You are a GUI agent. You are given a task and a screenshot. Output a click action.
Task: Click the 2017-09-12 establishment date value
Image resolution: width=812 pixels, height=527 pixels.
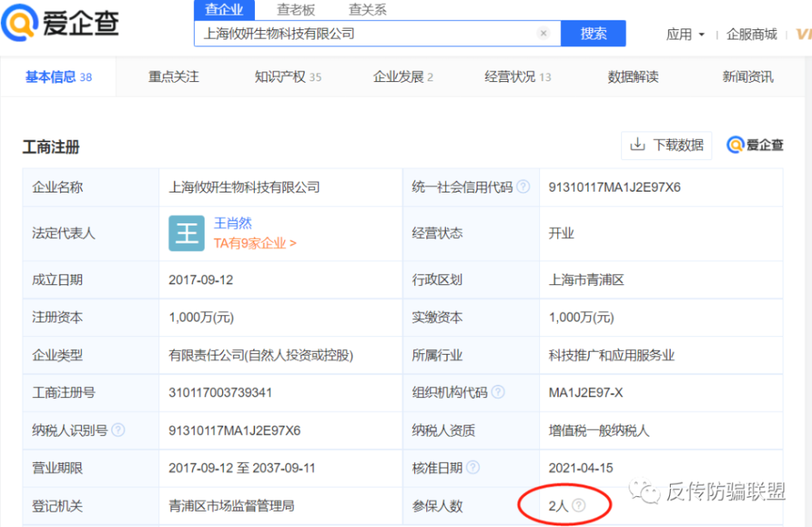(201, 280)
